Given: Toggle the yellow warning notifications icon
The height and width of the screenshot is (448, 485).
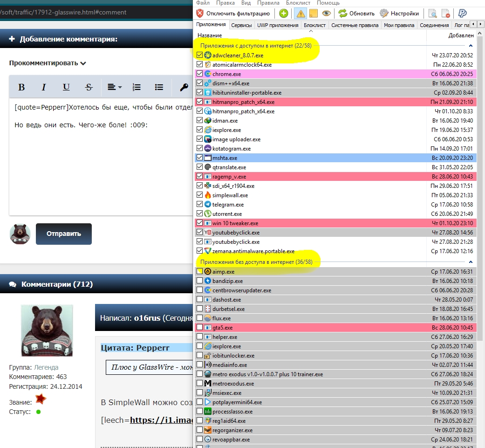Looking at the screenshot, I should point(301,13).
